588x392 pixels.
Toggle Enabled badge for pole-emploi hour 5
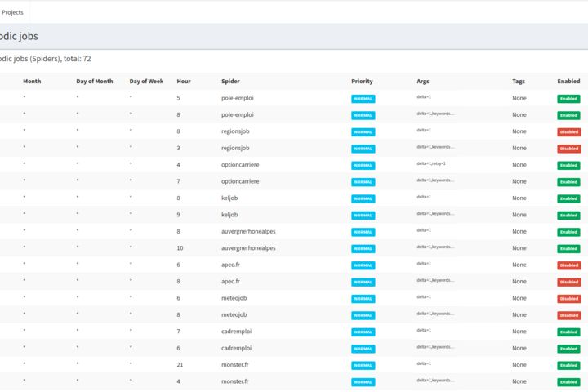coord(568,99)
